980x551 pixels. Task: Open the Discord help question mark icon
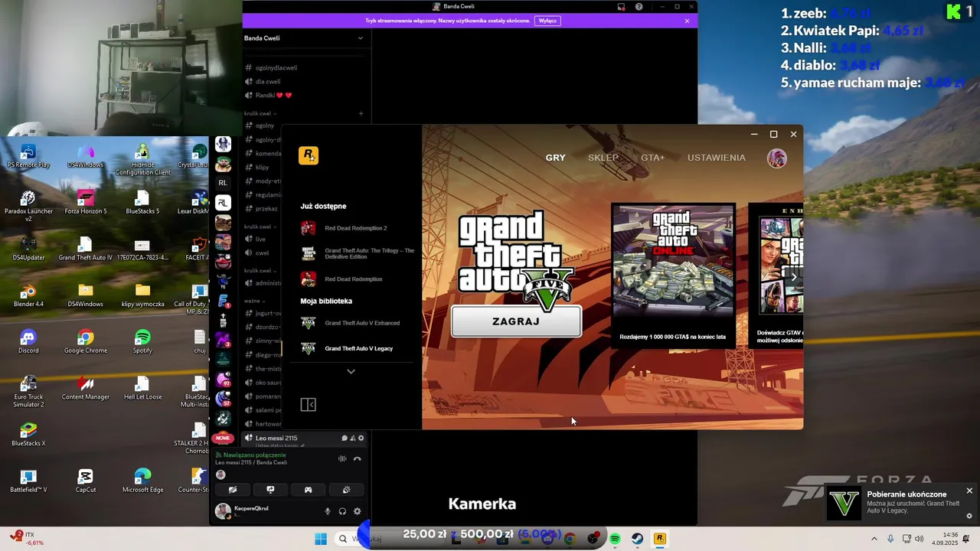pyautogui.click(x=639, y=7)
